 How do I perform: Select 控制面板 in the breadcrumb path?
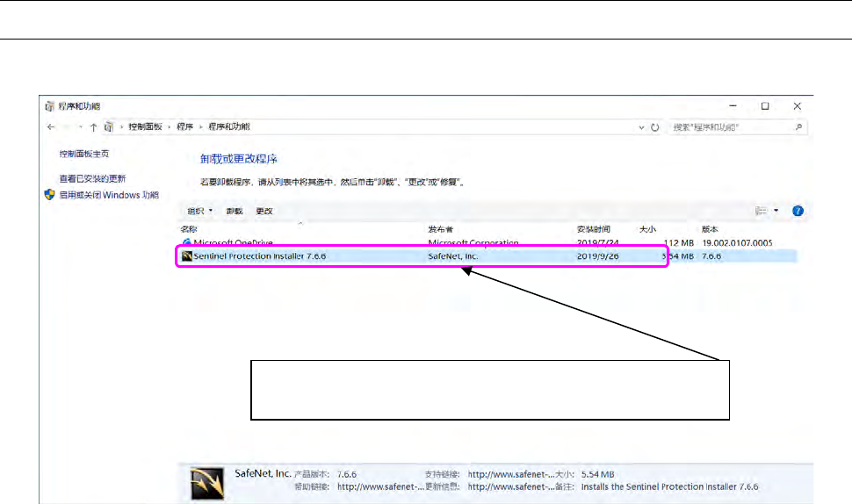pyautogui.click(x=145, y=126)
